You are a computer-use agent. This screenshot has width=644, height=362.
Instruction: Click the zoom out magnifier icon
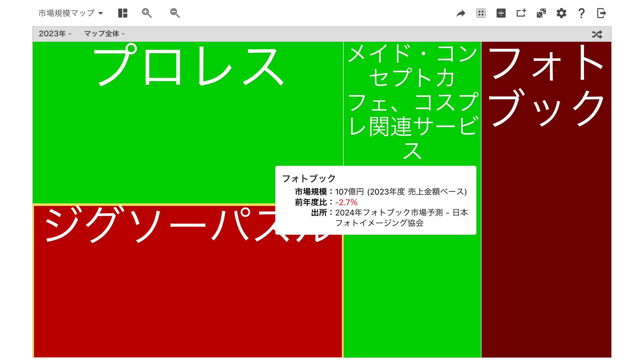[x=175, y=13]
